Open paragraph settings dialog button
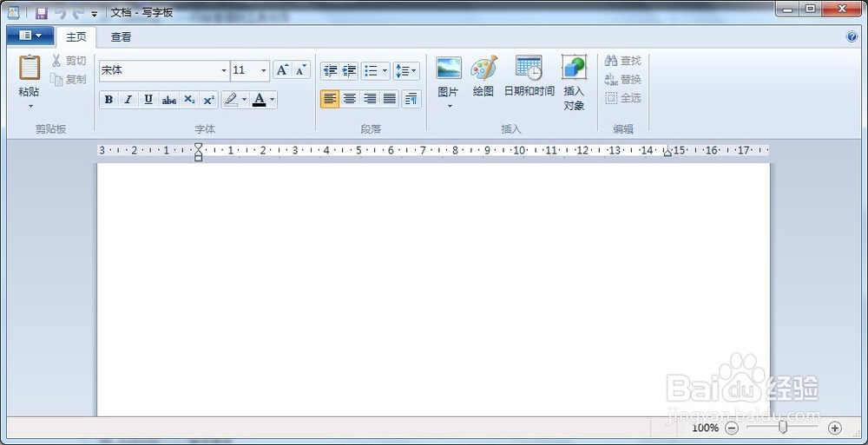868x445 pixels. tap(411, 99)
